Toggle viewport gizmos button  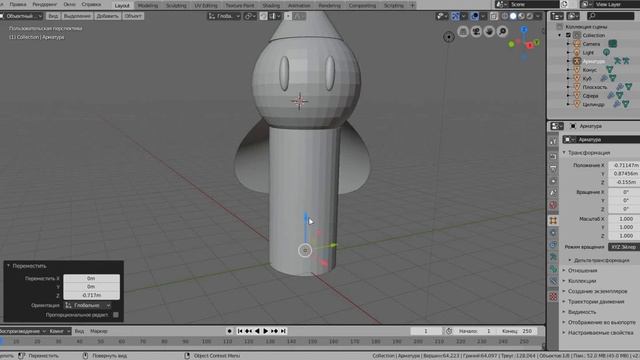(x=455, y=16)
